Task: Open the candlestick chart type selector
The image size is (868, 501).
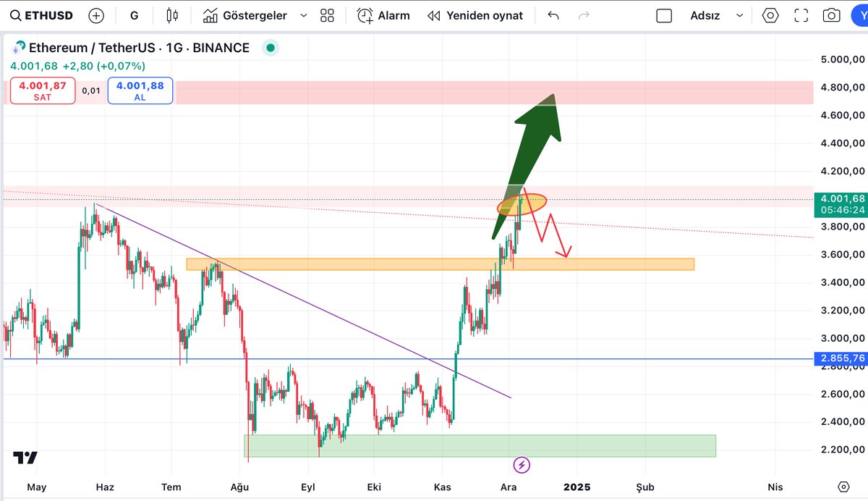Action: click(x=171, y=15)
